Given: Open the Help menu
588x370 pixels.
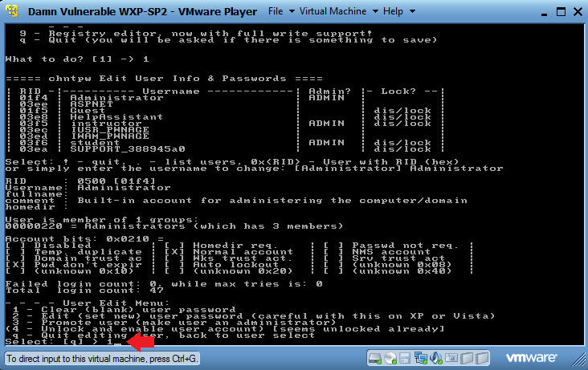Looking at the screenshot, I should pyautogui.click(x=398, y=11).
